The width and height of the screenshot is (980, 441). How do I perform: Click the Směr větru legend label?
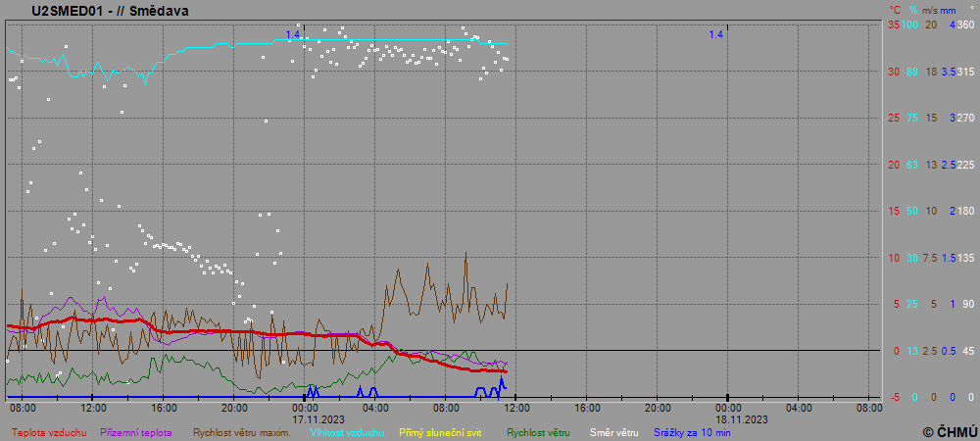pos(614,432)
